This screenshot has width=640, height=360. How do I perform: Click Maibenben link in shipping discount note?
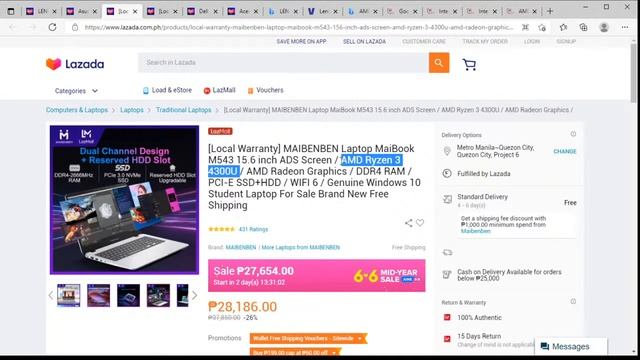[x=476, y=231]
